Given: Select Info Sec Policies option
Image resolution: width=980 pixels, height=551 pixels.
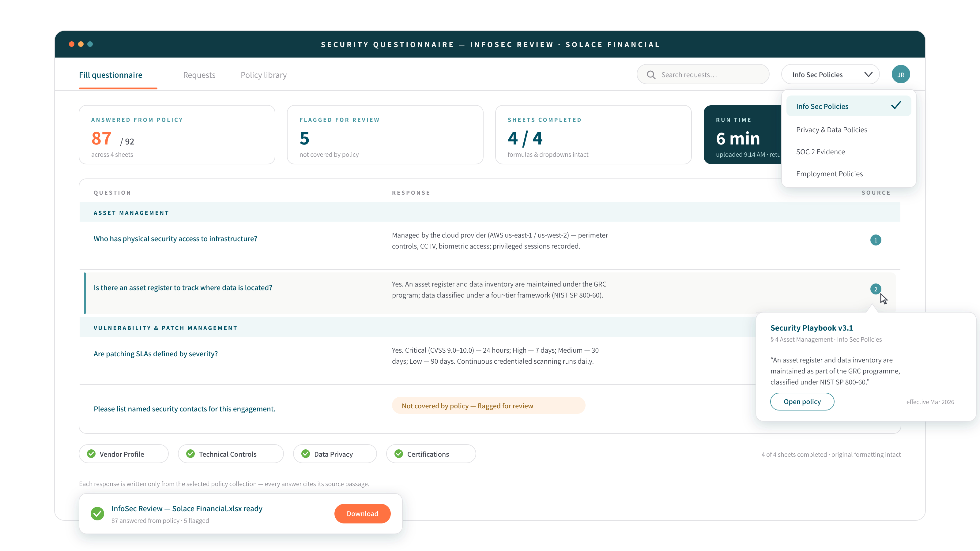Looking at the screenshot, I should pos(848,106).
